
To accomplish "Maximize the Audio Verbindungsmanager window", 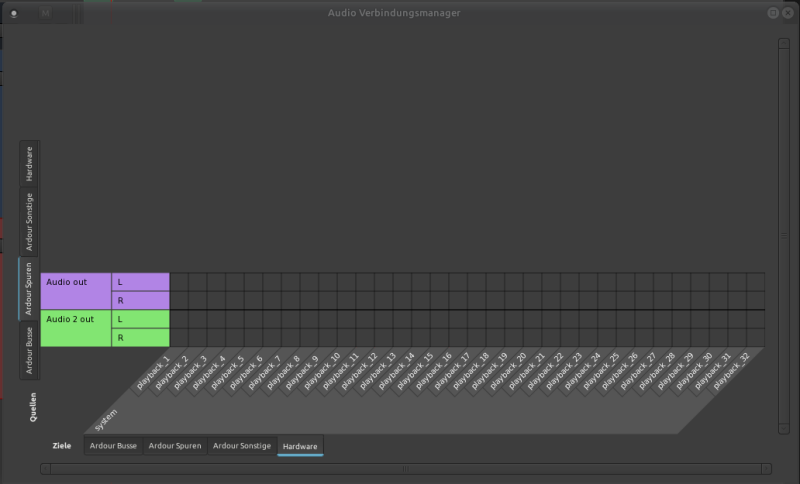I will point(773,12).
